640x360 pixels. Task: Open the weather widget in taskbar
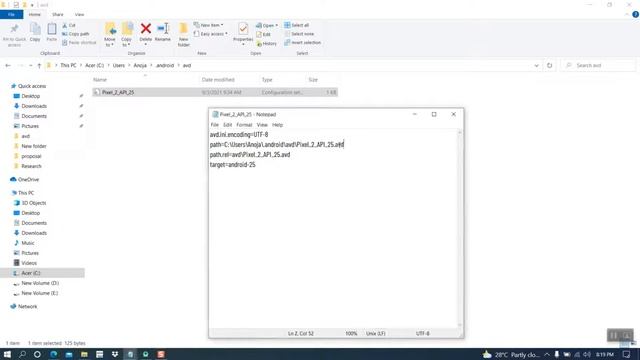coord(511,355)
